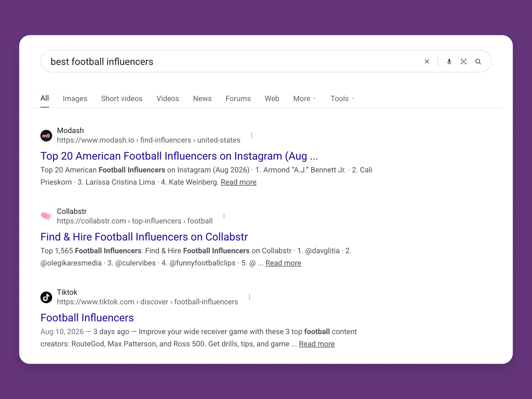532x399 pixels.
Task: Click the Collabstr site name
Action: [x=72, y=211]
